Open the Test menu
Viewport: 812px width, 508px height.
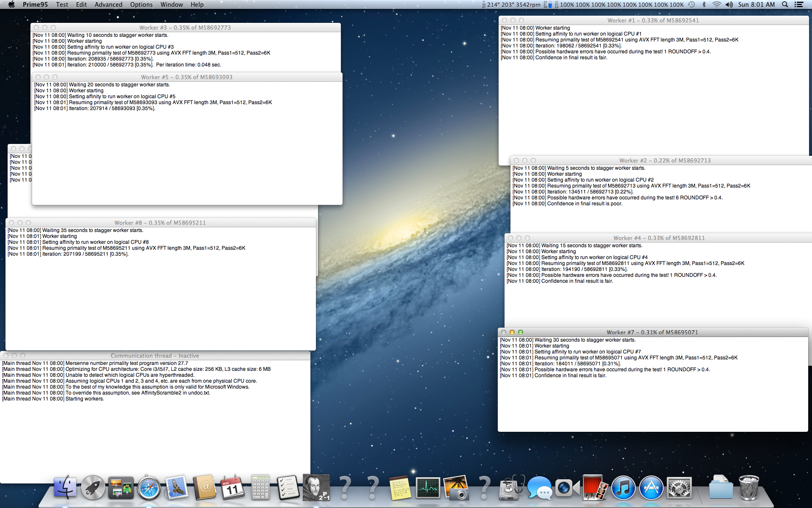coord(62,5)
